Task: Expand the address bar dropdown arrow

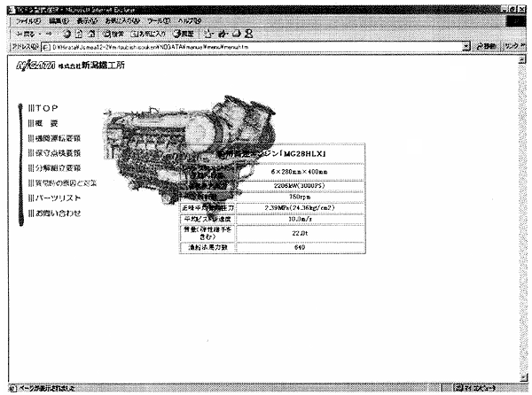Action: pos(466,46)
